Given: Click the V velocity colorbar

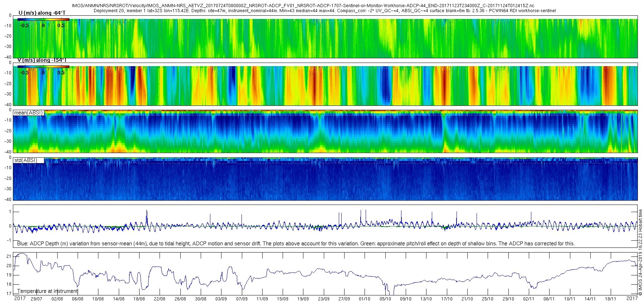Looking at the screenshot, I should 43,67.
